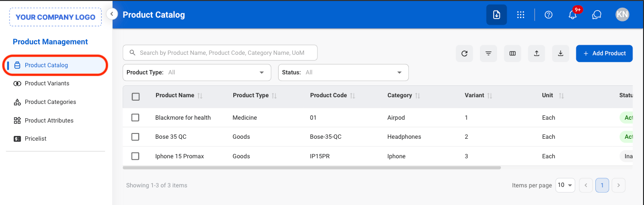Image resolution: width=644 pixels, height=205 pixels.
Task: Click the column settings icon
Action: [513, 53]
